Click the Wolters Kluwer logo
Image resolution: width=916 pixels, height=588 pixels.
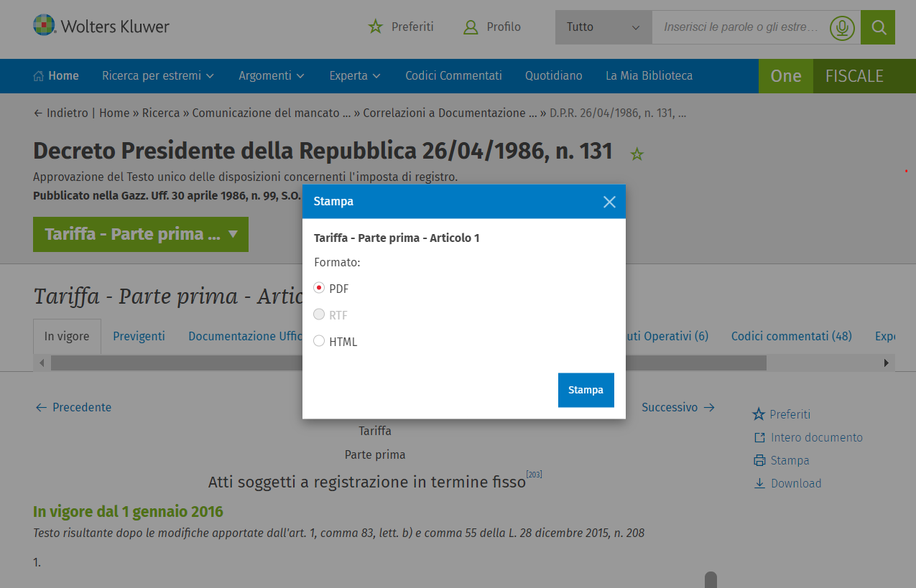click(101, 27)
